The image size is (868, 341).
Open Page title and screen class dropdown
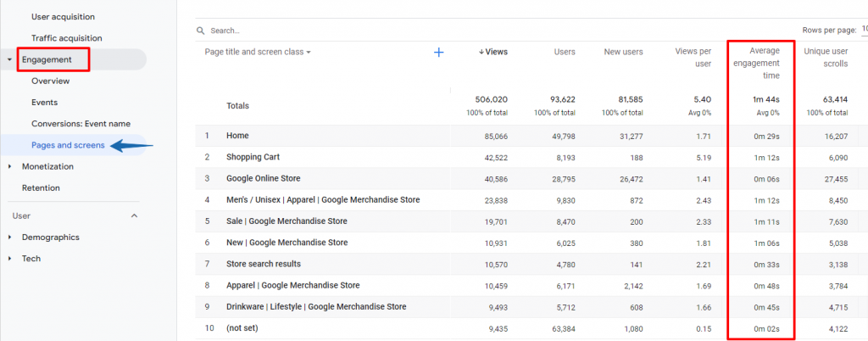(x=258, y=52)
